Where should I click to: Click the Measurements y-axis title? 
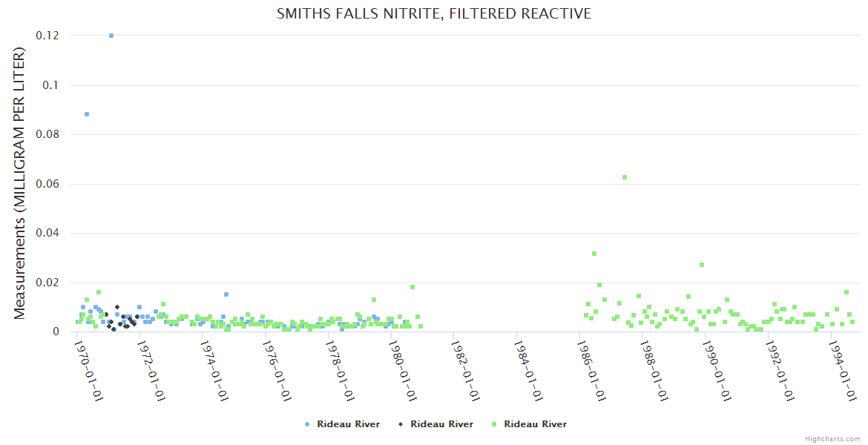pyautogui.click(x=20, y=183)
